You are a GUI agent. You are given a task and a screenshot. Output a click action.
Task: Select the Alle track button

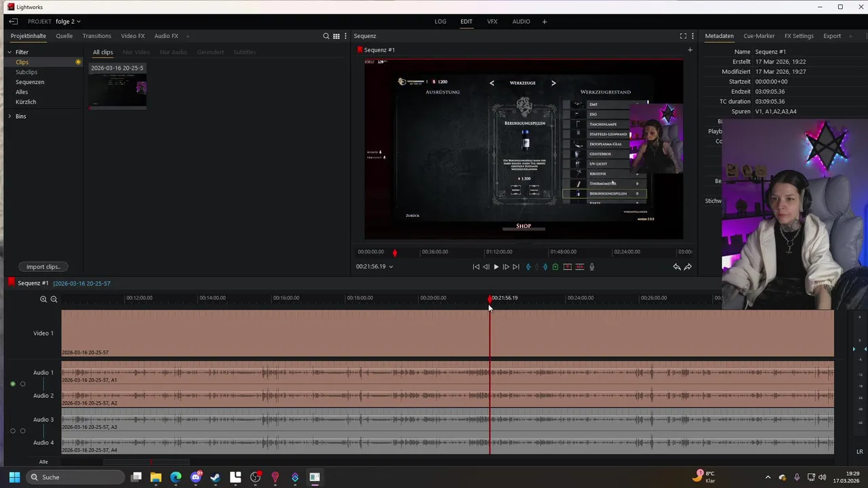tap(43, 462)
